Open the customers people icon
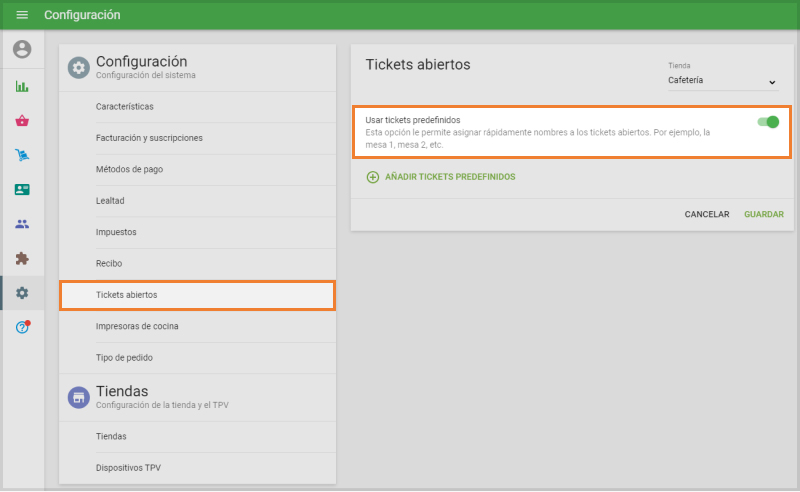800x492 pixels. coord(22,224)
